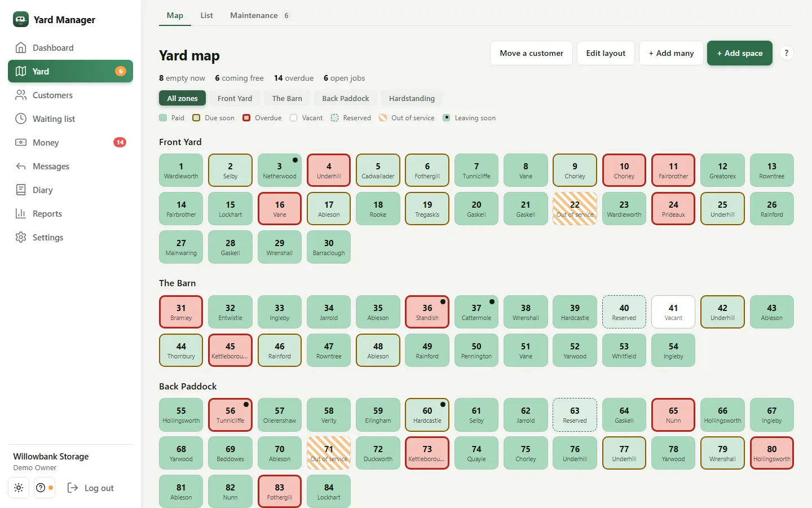
Task: Open Dashboard via its house icon
Action: [21, 47]
